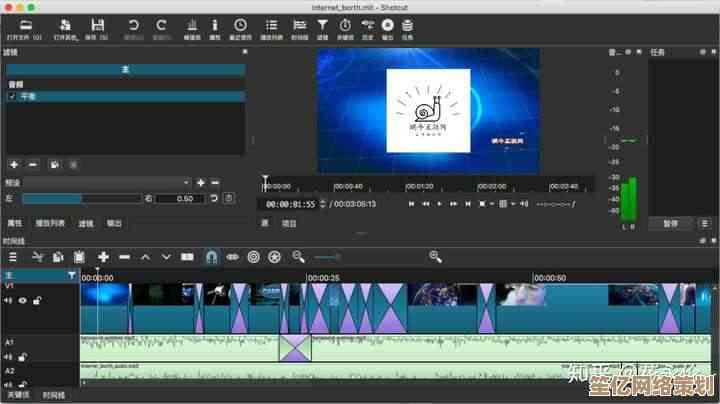This screenshot has height=404, width=720.
Task: Mute the A1 audio track speaker
Action: [8, 356]
